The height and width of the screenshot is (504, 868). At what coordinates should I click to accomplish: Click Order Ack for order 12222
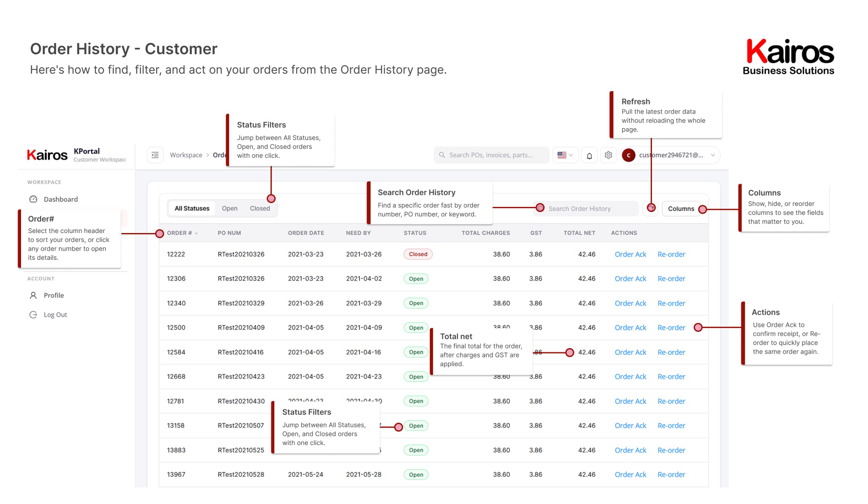[630, 254]
